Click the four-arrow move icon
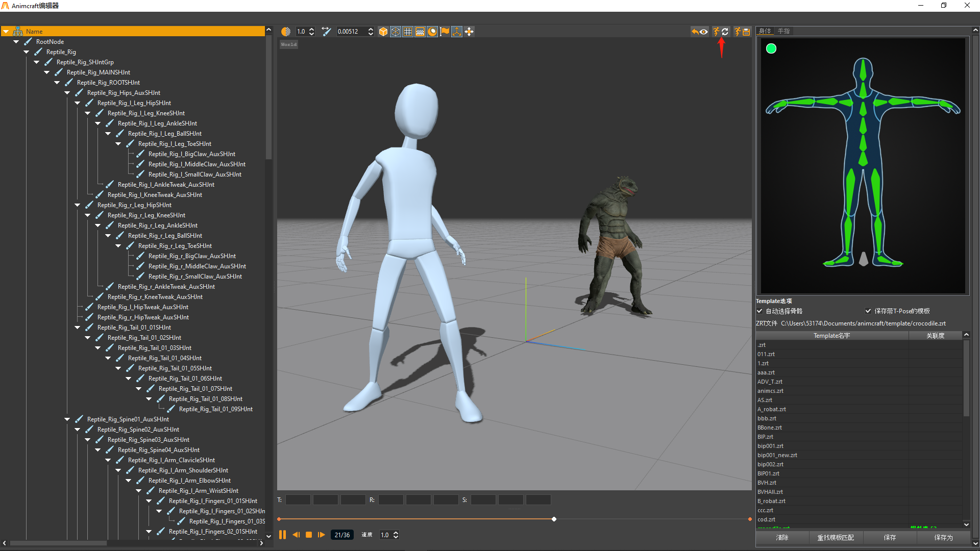Screen dimensions: 980x551 pyautogui.click(x=469, y=32)
